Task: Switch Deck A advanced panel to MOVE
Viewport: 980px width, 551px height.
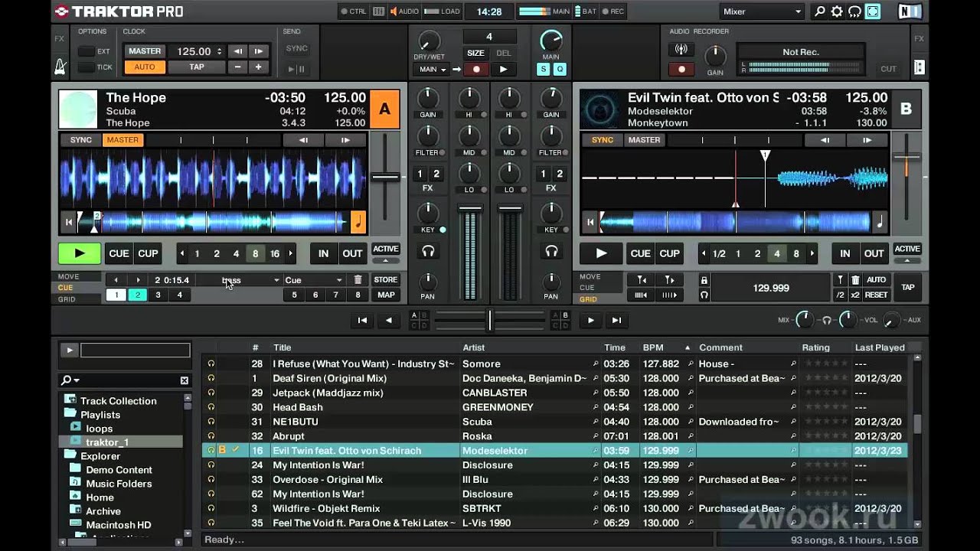Action: (x=68, y=276)
